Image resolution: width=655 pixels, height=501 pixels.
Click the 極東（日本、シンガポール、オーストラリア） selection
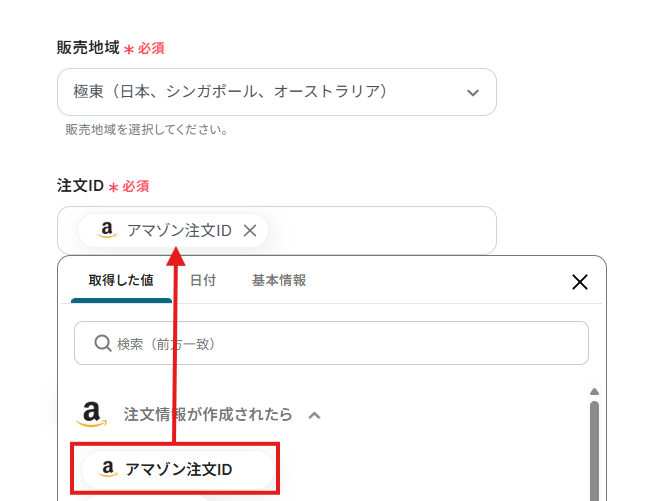(x=230, y=92)
